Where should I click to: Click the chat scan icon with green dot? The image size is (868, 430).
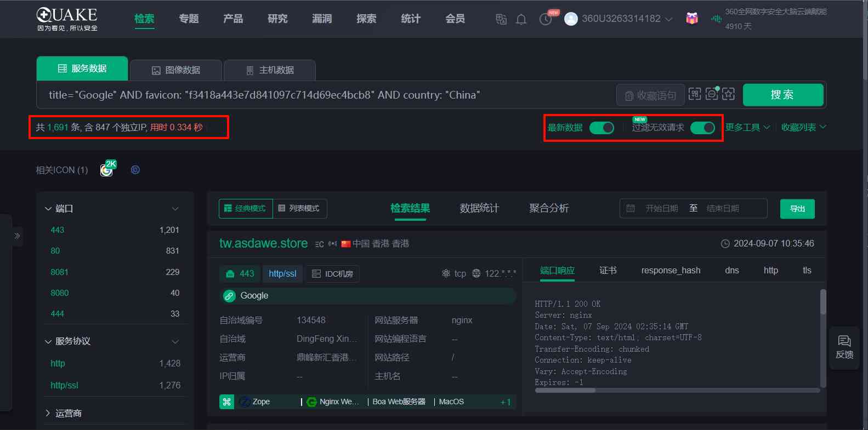click(x=712, y=94)
